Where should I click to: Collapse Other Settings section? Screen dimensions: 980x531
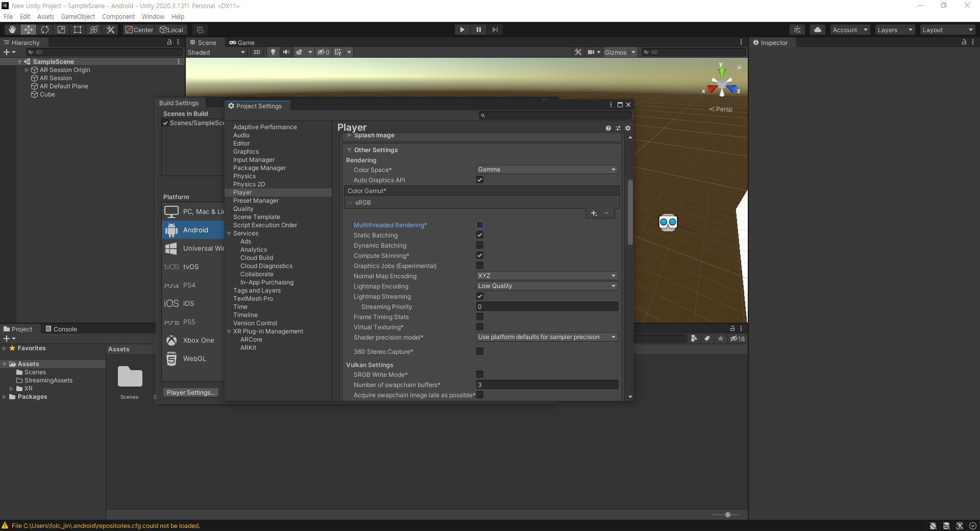click(350, 150)
